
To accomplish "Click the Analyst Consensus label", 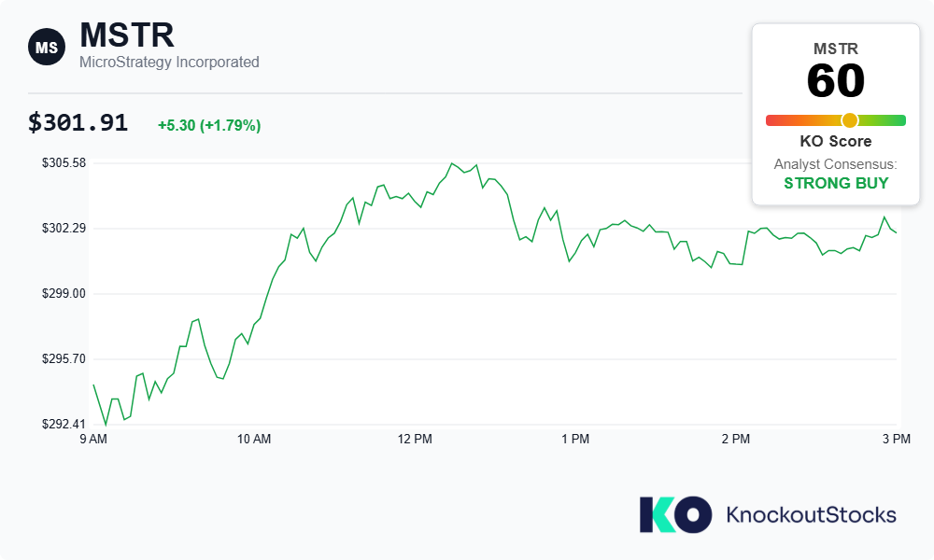I will point(835,163).
